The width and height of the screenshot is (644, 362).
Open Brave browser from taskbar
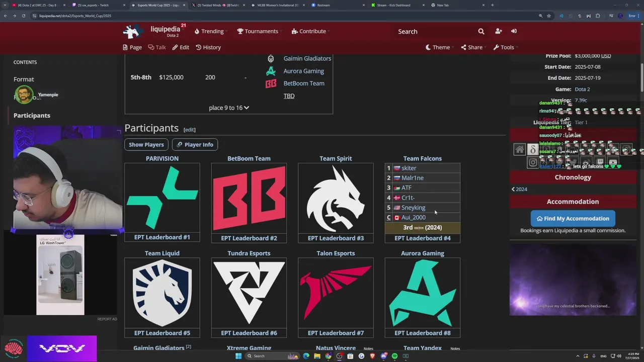[372, 356]
